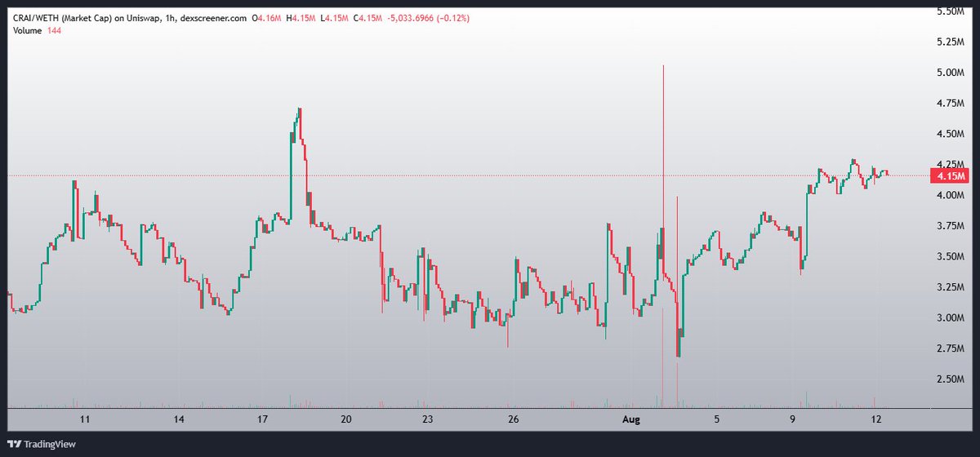Screen dimensions: 980x457
Task: Click the date label 20 on time axis
Action: tap(346, 419)
